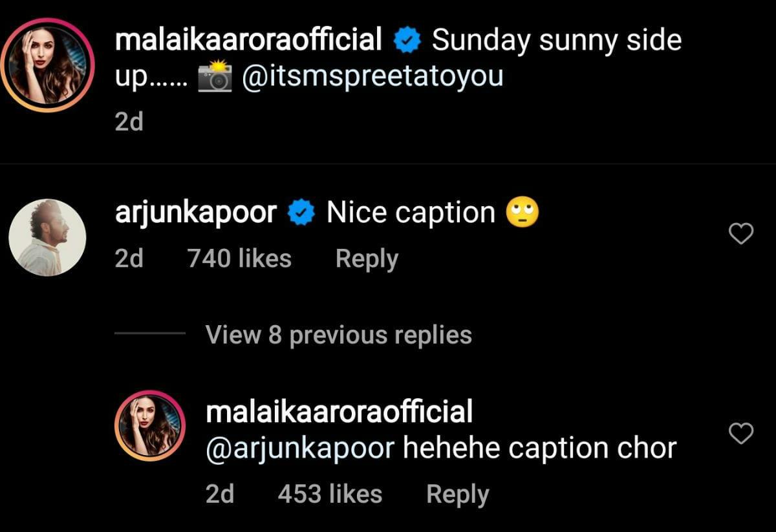Tap the eye-roll emoji in arjunkapoor's comment

coord(523,213)
